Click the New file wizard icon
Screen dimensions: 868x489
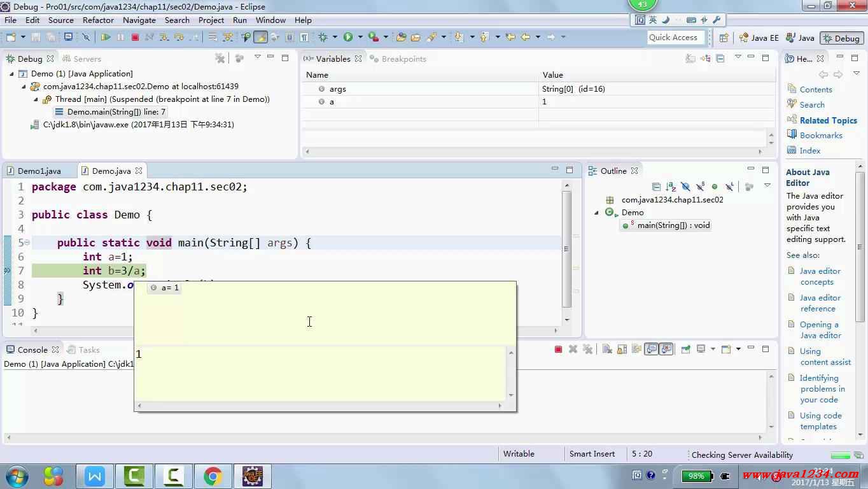tap(11, 38)
